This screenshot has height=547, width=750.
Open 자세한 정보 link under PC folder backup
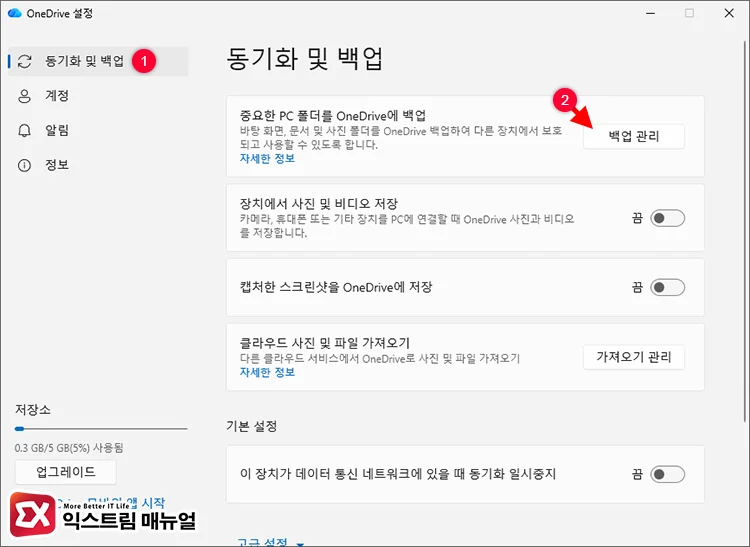pyautogui.click(x=267, y=159)
